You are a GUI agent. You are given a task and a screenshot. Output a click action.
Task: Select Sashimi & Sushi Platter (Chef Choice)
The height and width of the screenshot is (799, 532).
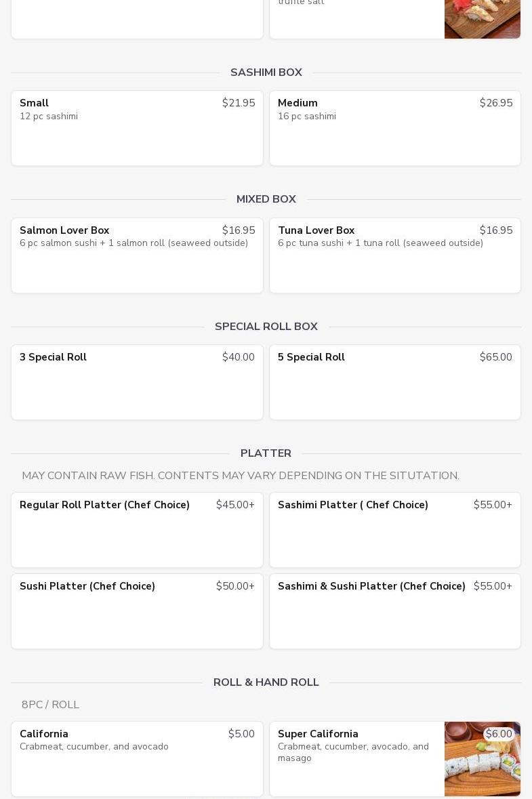coord(395,611)
